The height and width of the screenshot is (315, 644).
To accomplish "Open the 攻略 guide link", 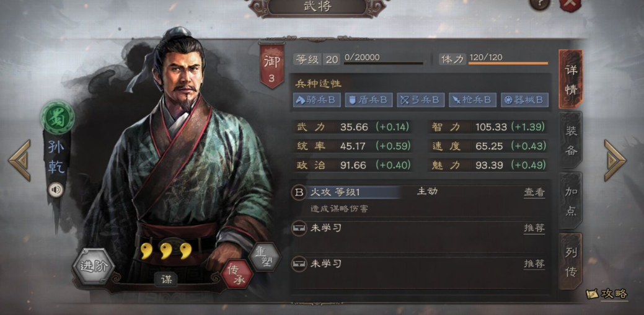I will (x=607, y=294).
